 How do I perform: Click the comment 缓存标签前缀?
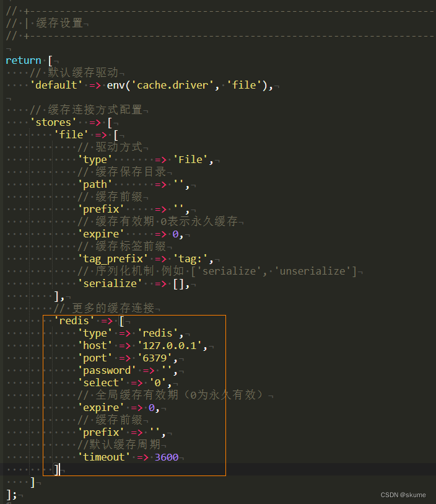click(131, 247)
